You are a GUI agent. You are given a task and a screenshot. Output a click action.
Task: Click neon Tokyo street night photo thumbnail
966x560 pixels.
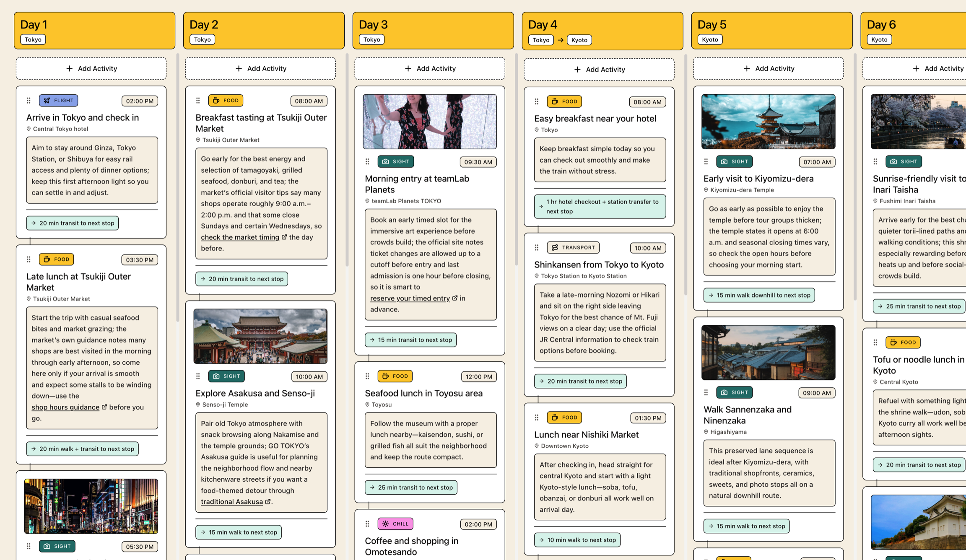(x=91, y=506)
